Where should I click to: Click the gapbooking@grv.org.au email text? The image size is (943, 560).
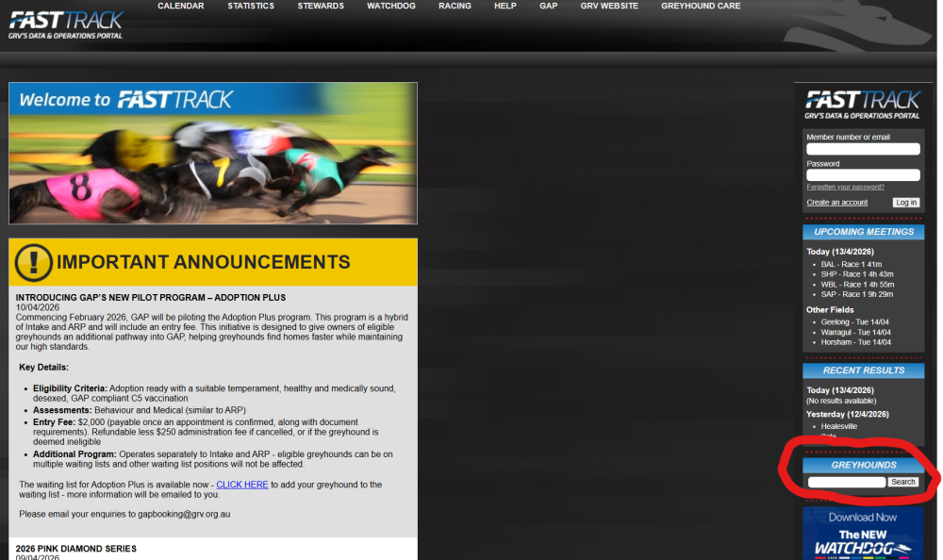tap(184, 515)
